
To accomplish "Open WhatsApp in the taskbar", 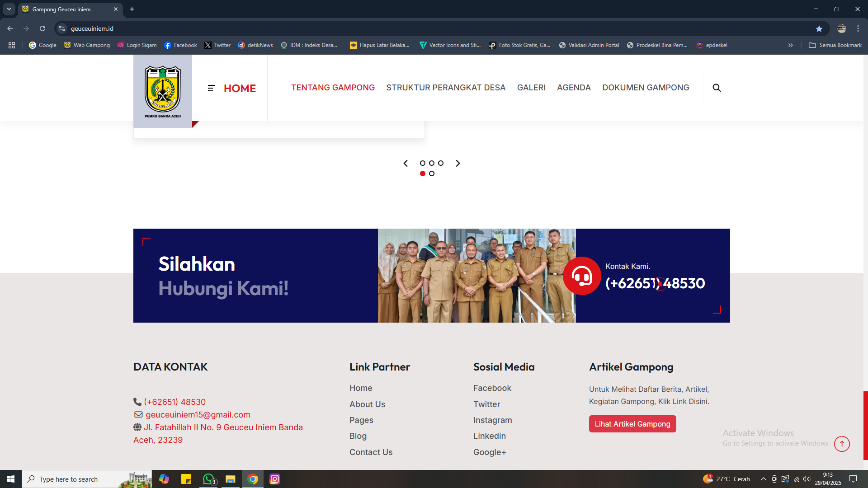I will [208, 479].
